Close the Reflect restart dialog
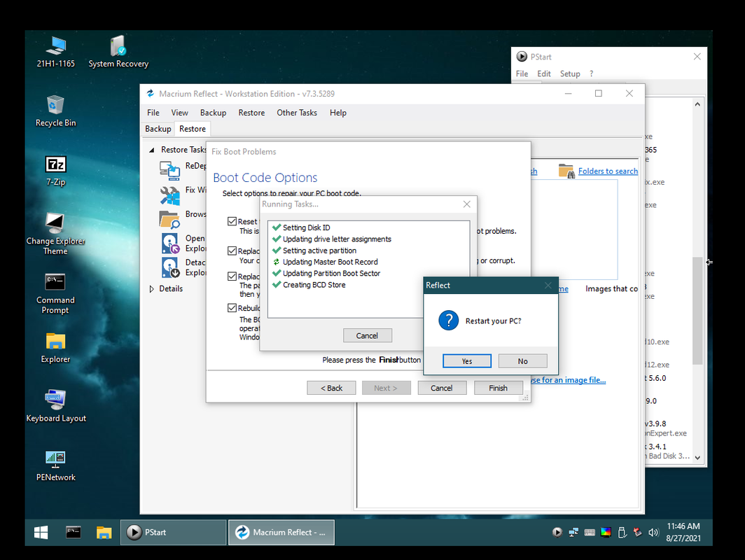Image resolution: width=745 pixels, height=560 pixels. tap(548, 285)
